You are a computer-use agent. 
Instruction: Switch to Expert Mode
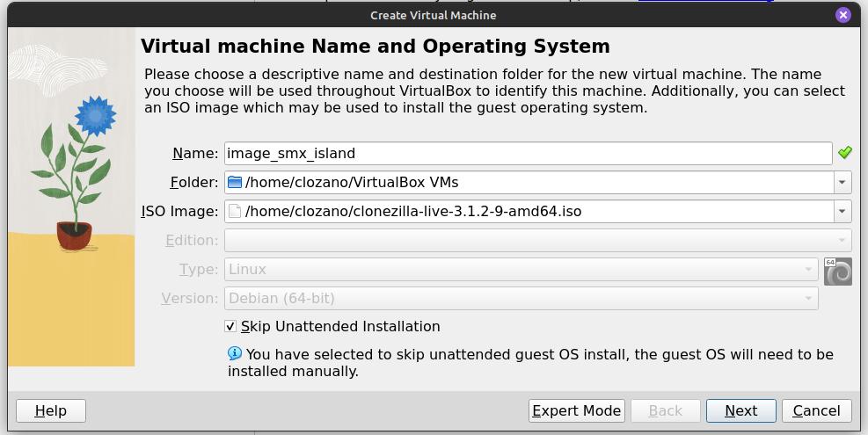click(576, 410)
